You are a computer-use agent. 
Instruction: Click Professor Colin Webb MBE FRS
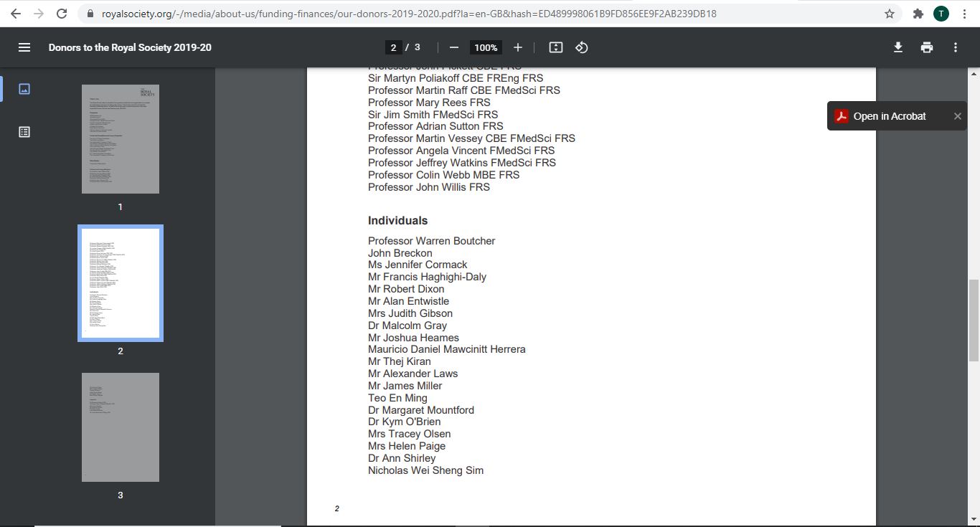pyautogui.click(x=443, y=175)
